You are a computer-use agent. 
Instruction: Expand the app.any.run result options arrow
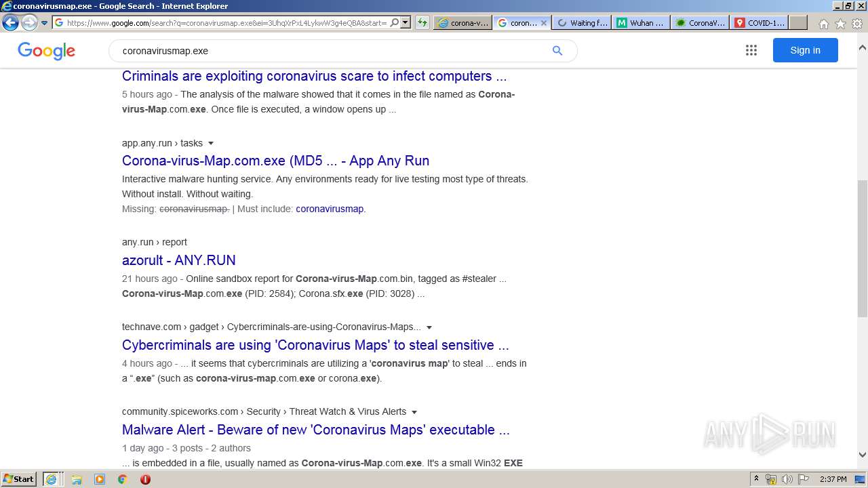[x=211, y=143]
